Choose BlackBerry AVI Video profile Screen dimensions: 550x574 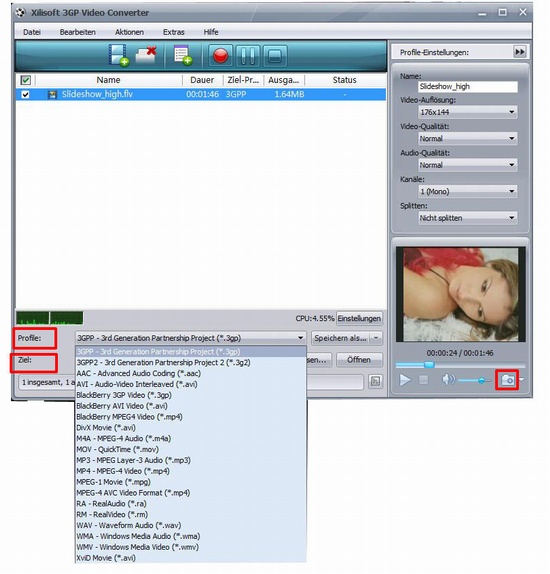(x=190, y=406)
